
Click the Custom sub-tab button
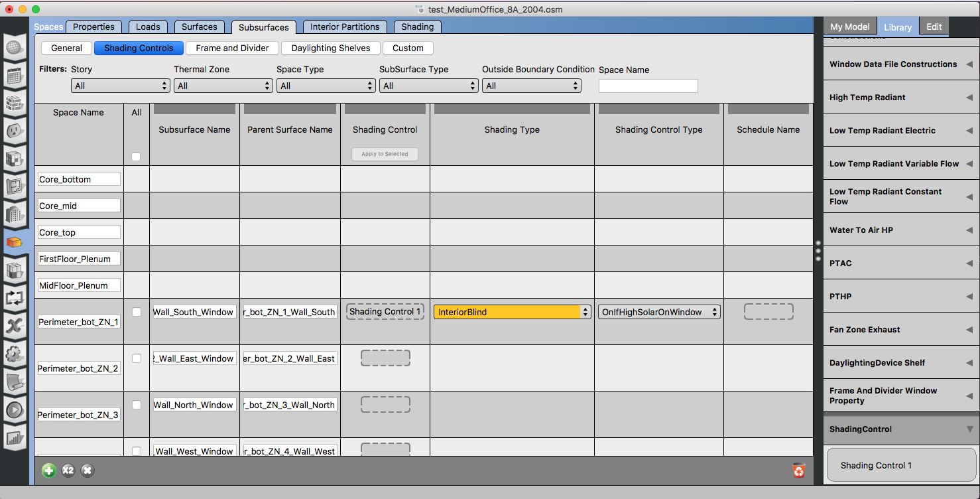pyautogui.click(x=408, y=48)
